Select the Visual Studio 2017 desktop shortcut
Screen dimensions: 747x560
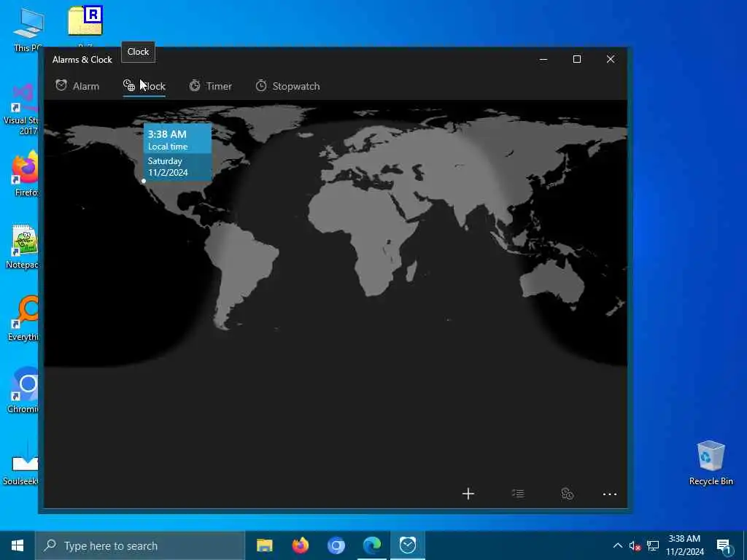click(x=22, y=109)
